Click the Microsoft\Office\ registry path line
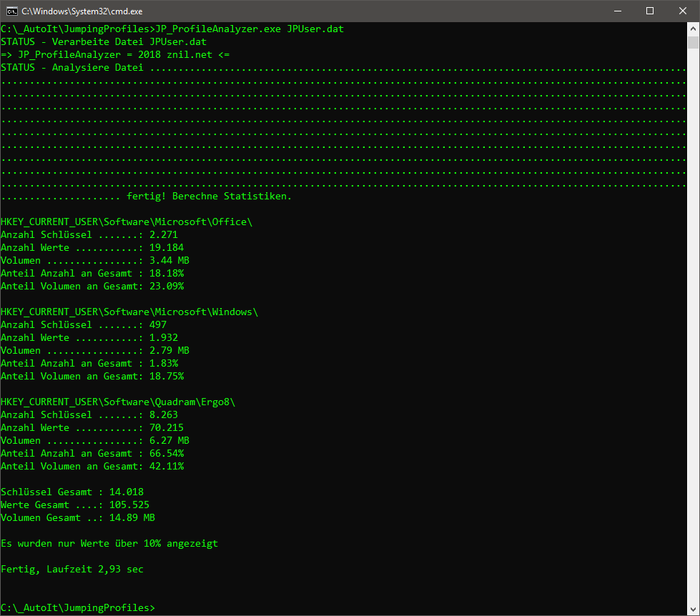The image size is (700, 616). [x=127, y=222]
